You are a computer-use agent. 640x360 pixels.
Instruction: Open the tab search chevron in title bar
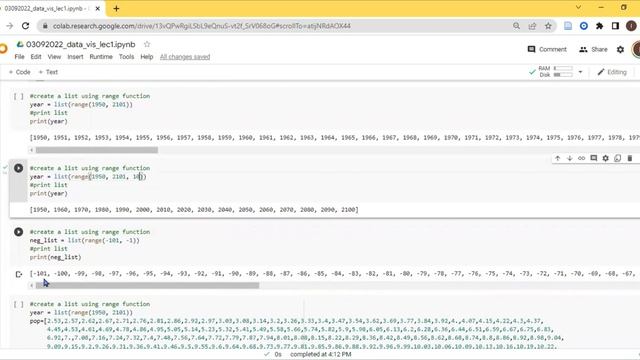coord(578,7)
